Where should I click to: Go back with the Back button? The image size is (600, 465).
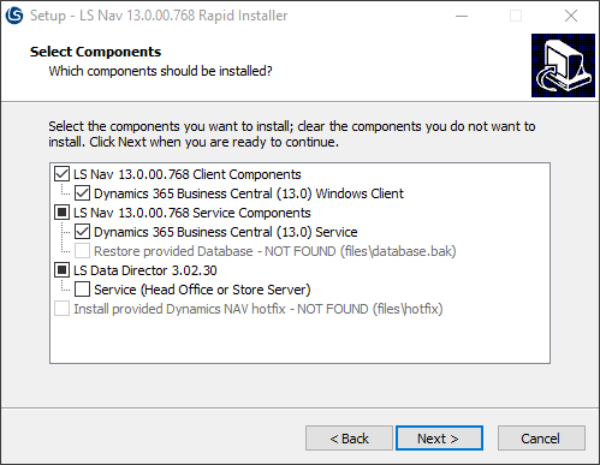click(349, 438)
